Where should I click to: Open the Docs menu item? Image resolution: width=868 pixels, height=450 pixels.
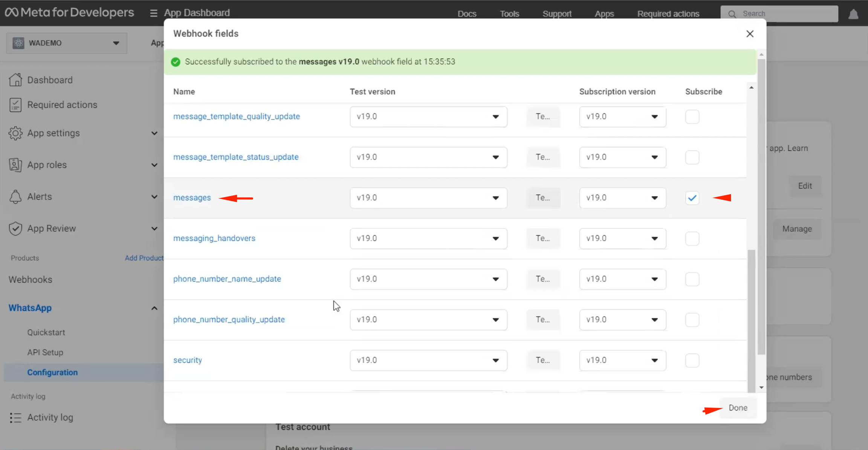pos(467,14)
